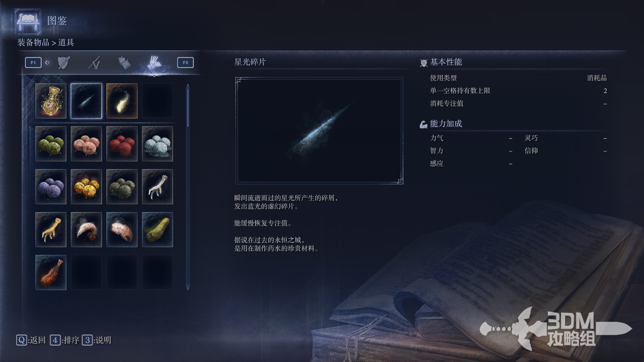Select the red balls item icon

tap(122, 144)
